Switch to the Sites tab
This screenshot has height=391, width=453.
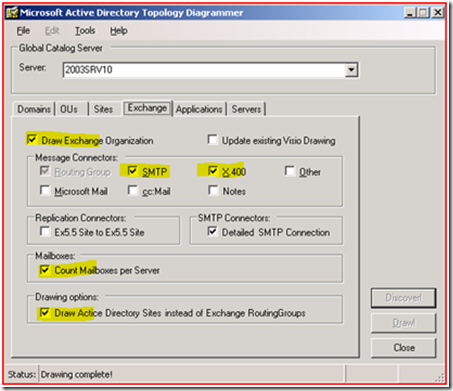pos(103,109)
